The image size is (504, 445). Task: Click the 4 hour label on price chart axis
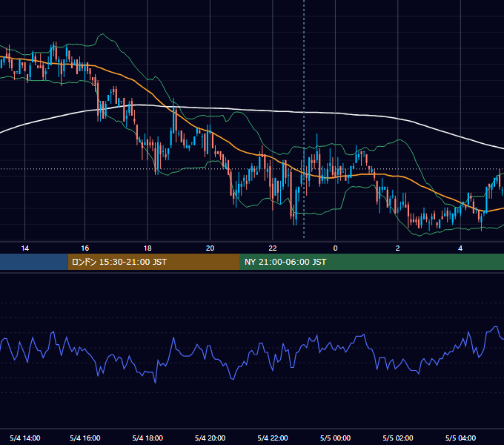pyautogui.click(x=460, y=248)
